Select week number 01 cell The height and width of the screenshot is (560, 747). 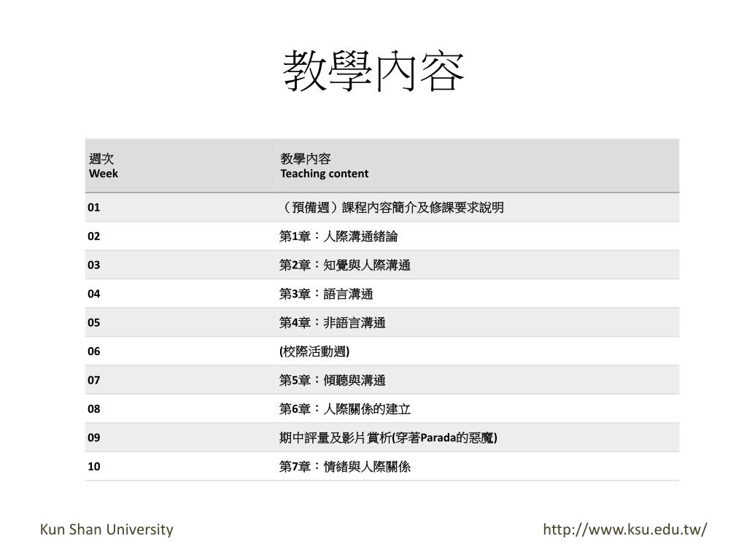pos(181,207)
